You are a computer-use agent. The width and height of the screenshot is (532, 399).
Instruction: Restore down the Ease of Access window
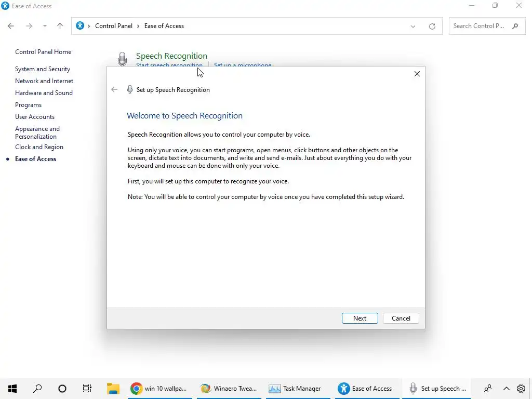(x=495, y=5)
